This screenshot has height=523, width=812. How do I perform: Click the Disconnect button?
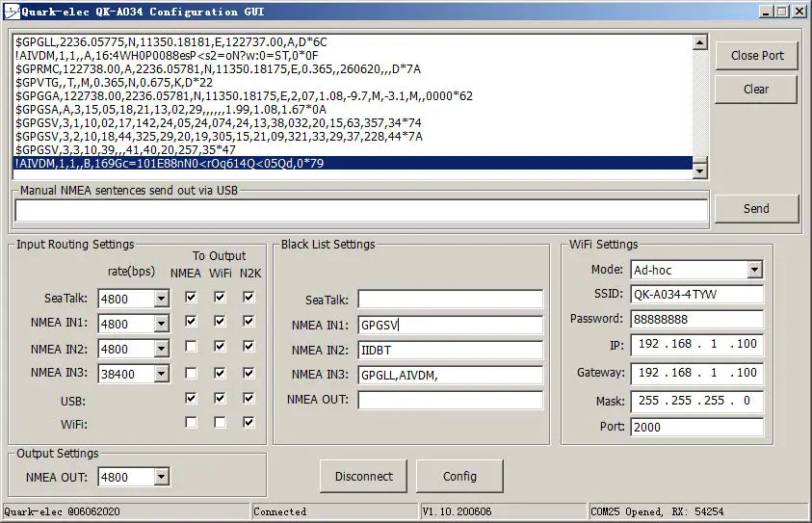point(363,476)
